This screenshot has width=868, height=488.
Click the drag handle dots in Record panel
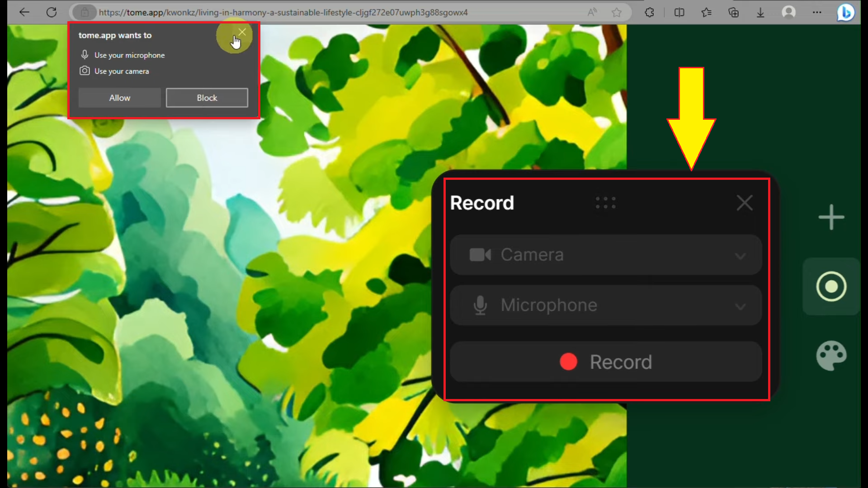coord(606,202)
